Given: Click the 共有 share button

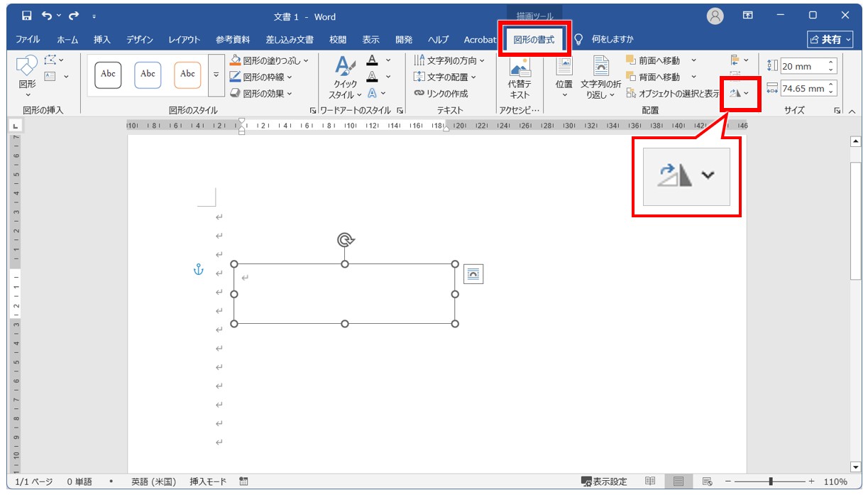Looking at the screenshot, I should pyautogui.click(x=831, y=40).
